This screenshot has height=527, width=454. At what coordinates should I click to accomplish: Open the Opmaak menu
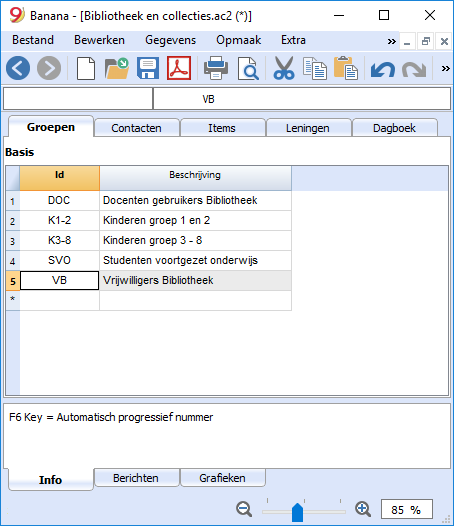pos(239,40)
